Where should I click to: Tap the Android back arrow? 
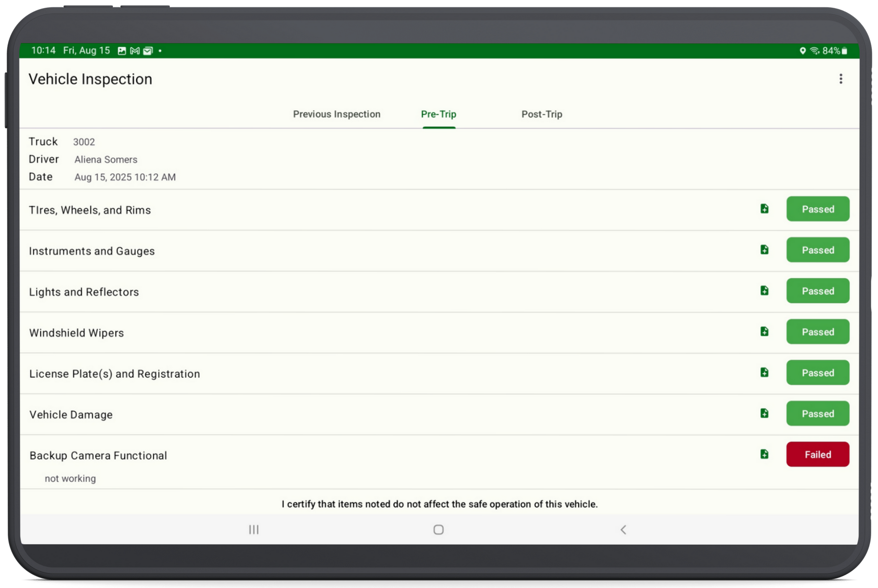pyautogui.click(x=623, y=529)
